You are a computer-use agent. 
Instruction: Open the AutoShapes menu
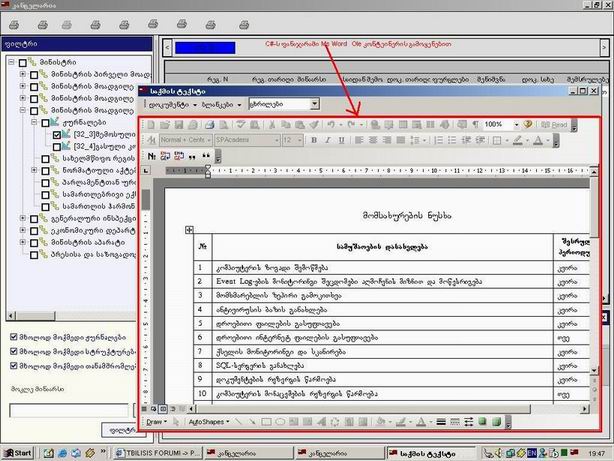(209, 422)
